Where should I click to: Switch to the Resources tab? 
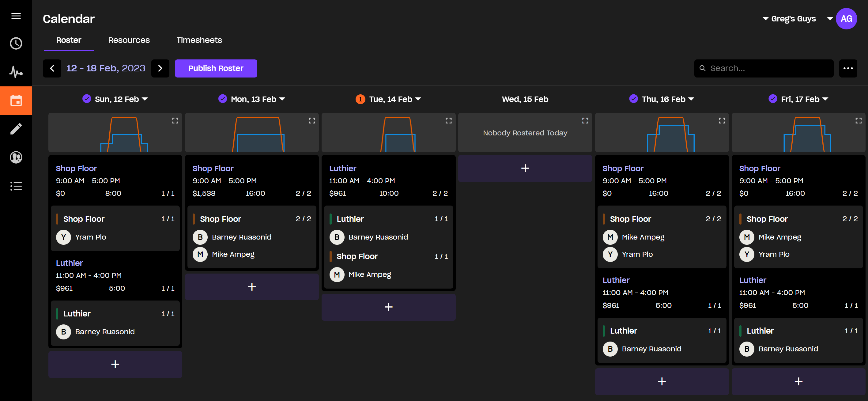129,40
